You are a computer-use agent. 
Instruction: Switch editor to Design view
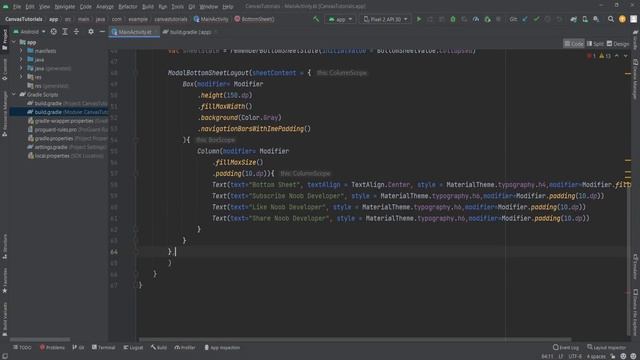(x=618, y=44)
